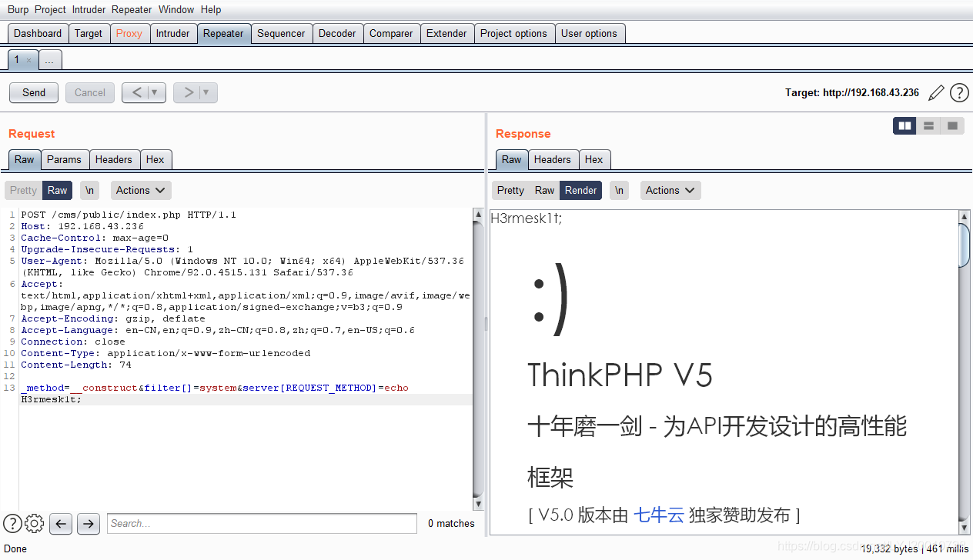This screenshot has width=973, height=560.
Task: Toggle response Raw view button
Action: click(x=544, y=190)
